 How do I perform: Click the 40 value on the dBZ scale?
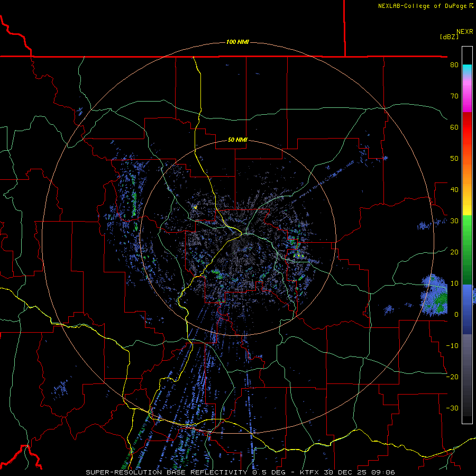pyautogui.click(x=454, y=190)
